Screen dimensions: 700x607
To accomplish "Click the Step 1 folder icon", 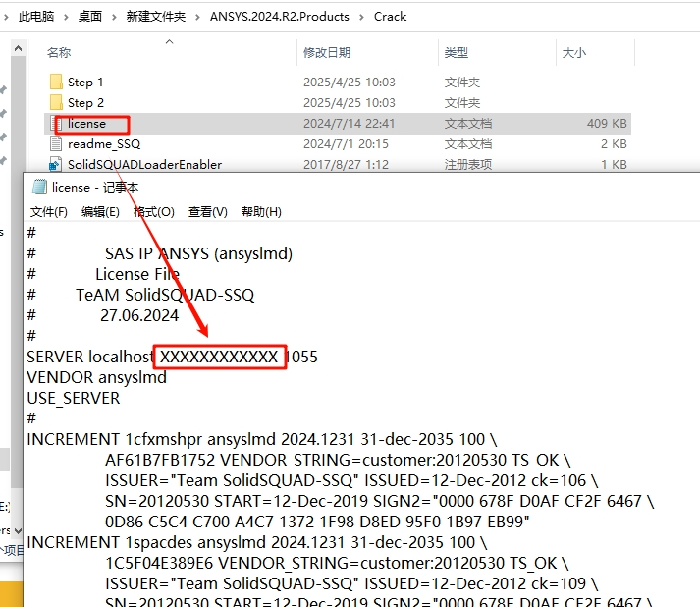I will click(x=56, y=83).
